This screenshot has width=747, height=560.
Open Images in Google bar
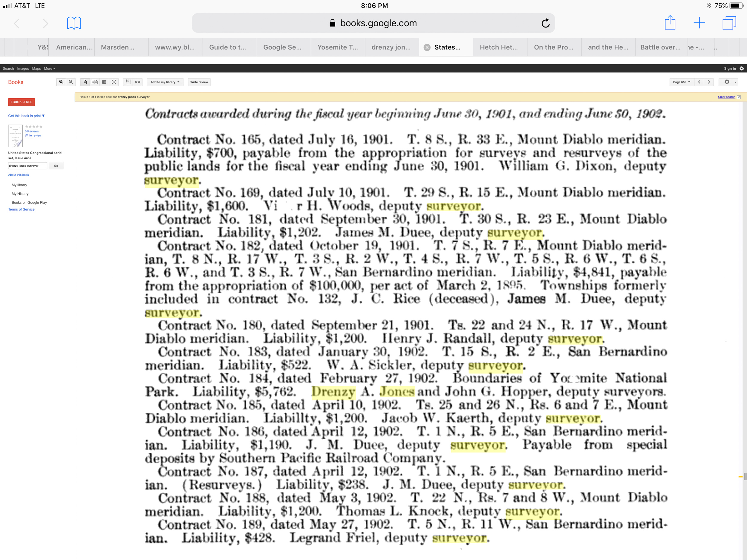23,68
